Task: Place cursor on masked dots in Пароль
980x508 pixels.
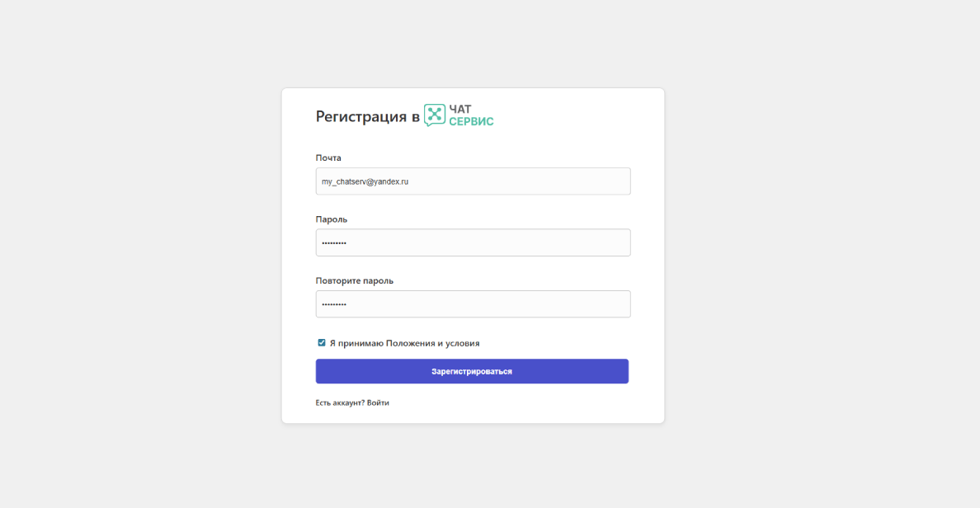Action: pyautogui.click(x=334, y=243)
